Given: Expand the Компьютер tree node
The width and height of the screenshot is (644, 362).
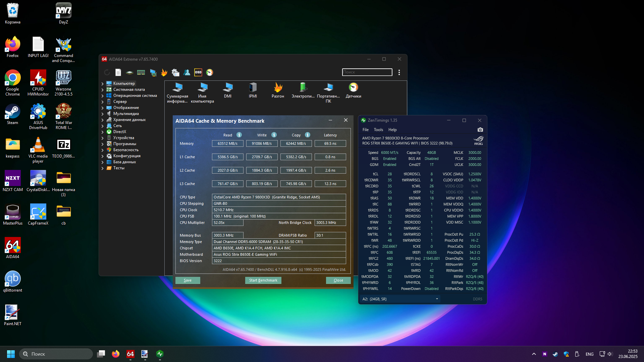Looking at the screenshot, I should [x=102, y=84].
